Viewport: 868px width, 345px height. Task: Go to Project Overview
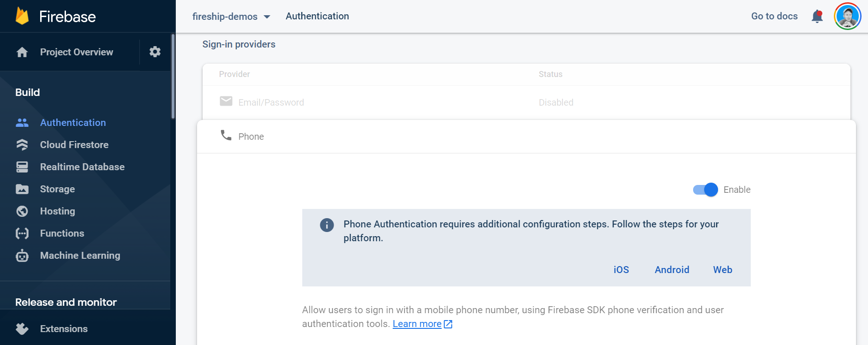pyautogui.click(x=76, y=52)
